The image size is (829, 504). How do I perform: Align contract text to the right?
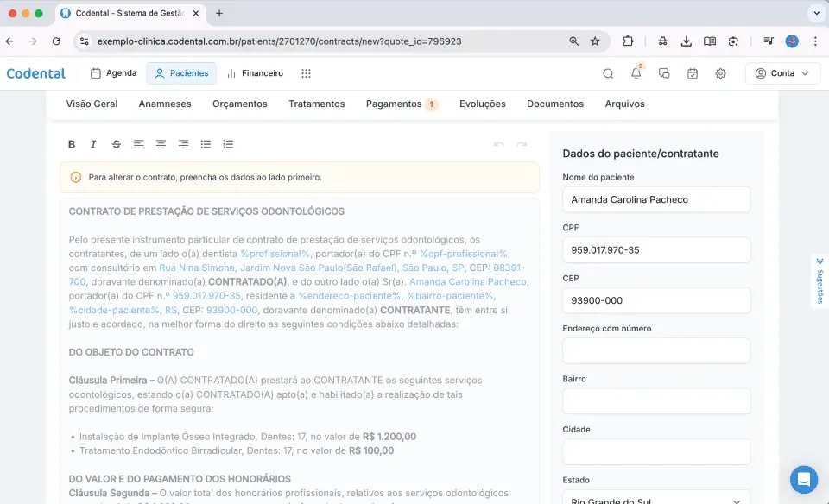[183, 144]
